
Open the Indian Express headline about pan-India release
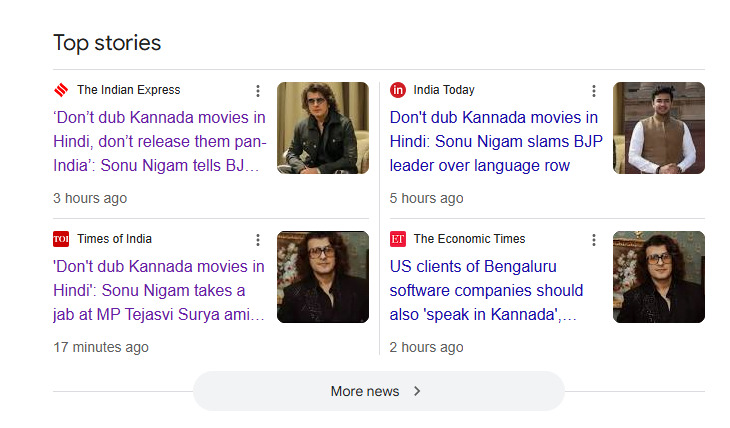tap(159, 141)
